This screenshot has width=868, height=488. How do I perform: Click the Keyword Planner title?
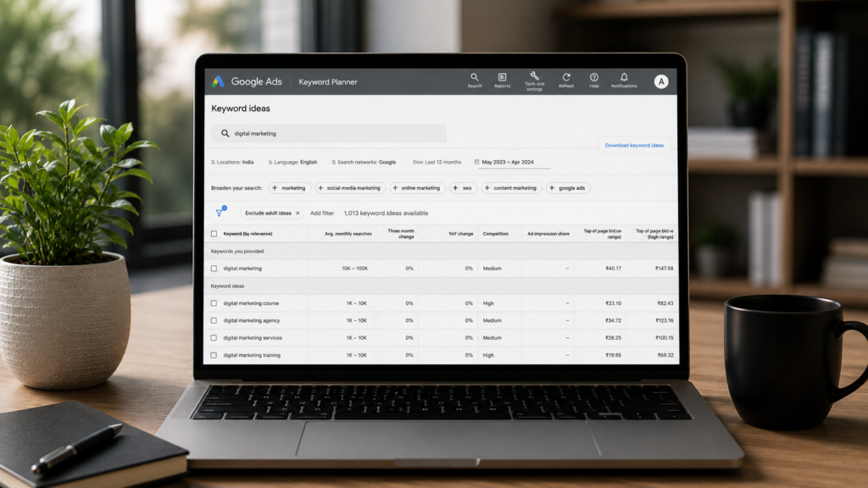[x=328, y=82]
